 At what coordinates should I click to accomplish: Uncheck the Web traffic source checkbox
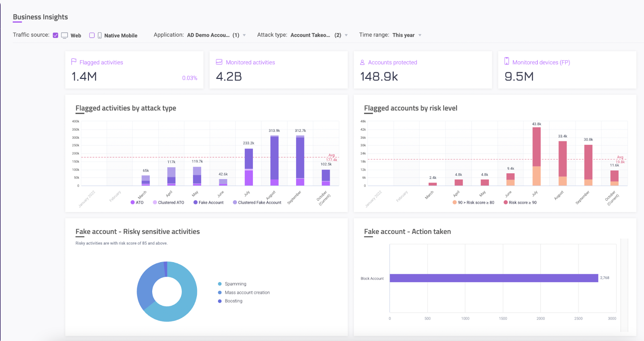[x=56, y=35]
